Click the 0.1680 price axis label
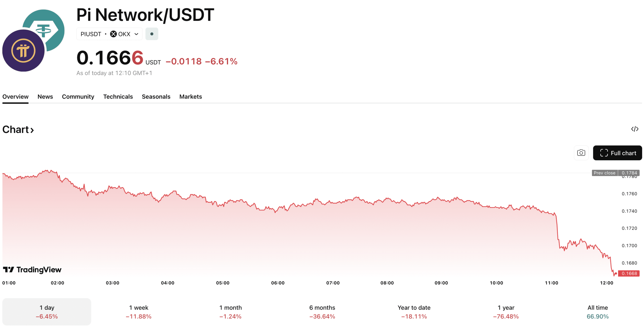 tap(629, 263)
